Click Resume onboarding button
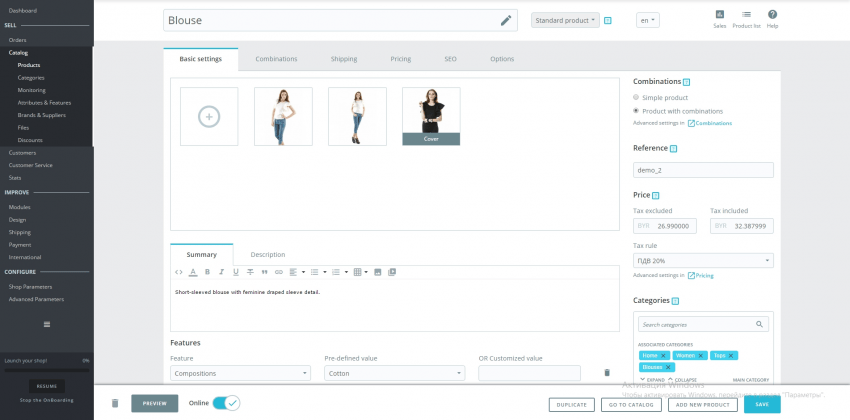850x420 pixels. point(47,386)
